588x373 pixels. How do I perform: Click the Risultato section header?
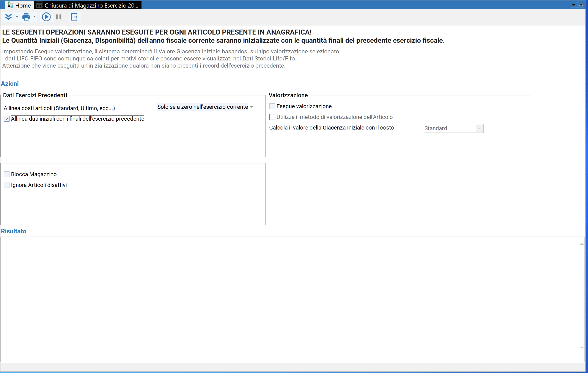tap(14, 231)
